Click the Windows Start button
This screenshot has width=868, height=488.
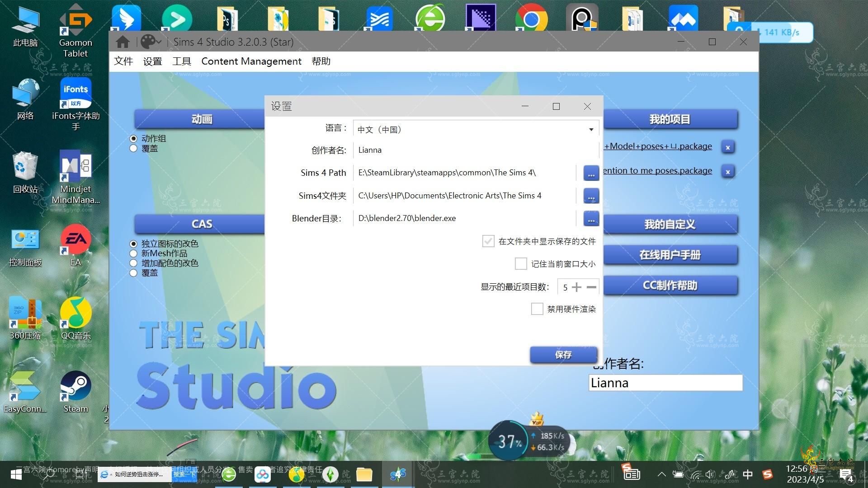coord(16,474)
